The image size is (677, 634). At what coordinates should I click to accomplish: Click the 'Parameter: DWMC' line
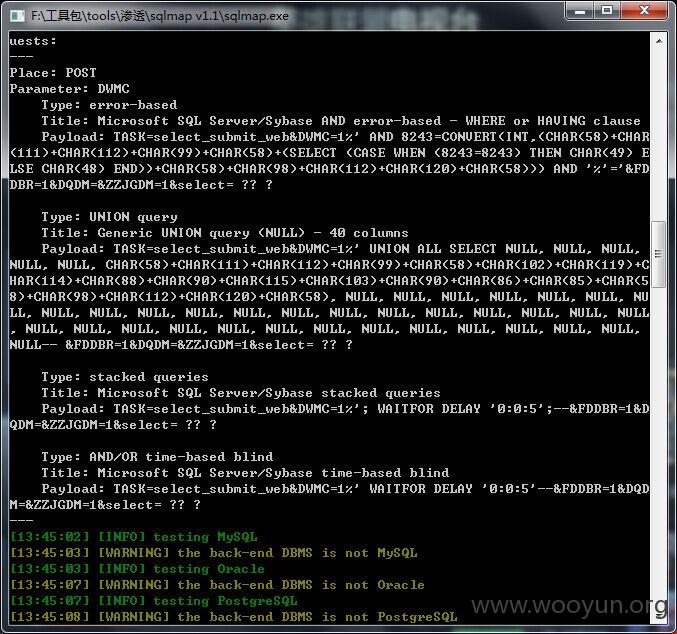pyautogui.click(x=70, y=89)
